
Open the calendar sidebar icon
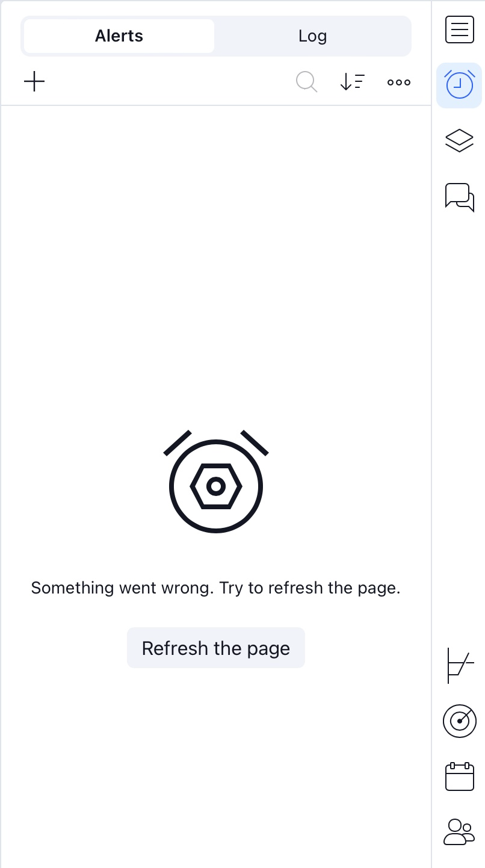click(460, 777)
